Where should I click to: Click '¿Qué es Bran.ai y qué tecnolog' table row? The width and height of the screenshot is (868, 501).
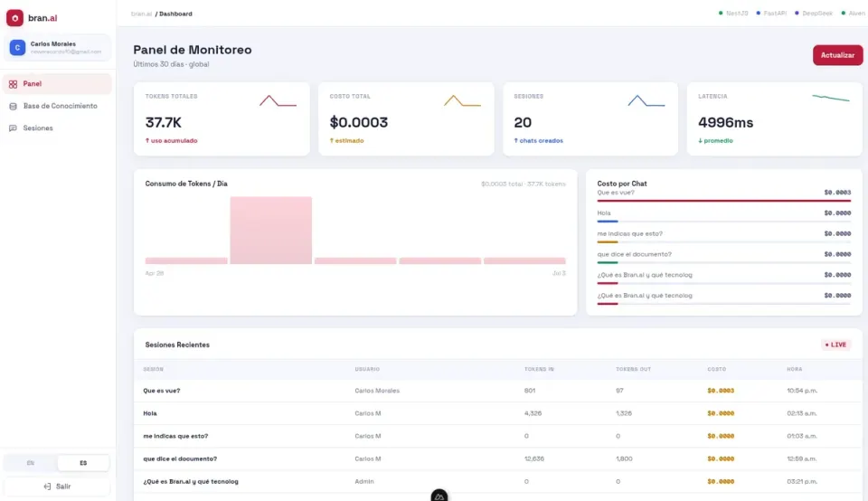pos(497,482)
